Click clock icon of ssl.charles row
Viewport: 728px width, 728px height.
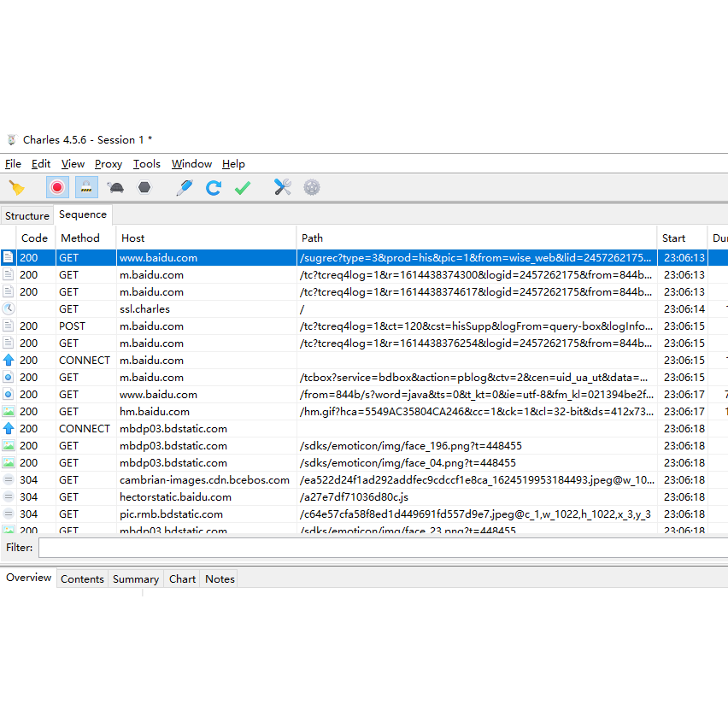(9, 308)
